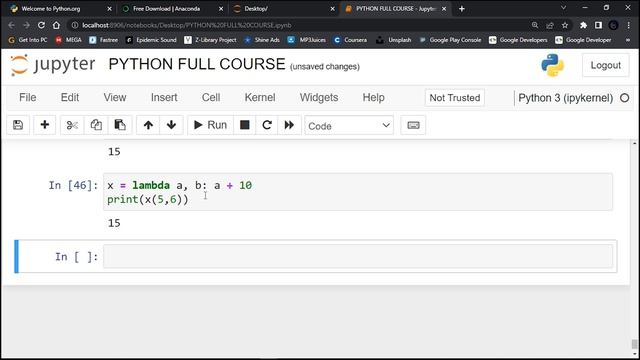The width and height of the screenshot is (640, 360).
Task: Paste cells below icon
Action: (x=120, y=125)
